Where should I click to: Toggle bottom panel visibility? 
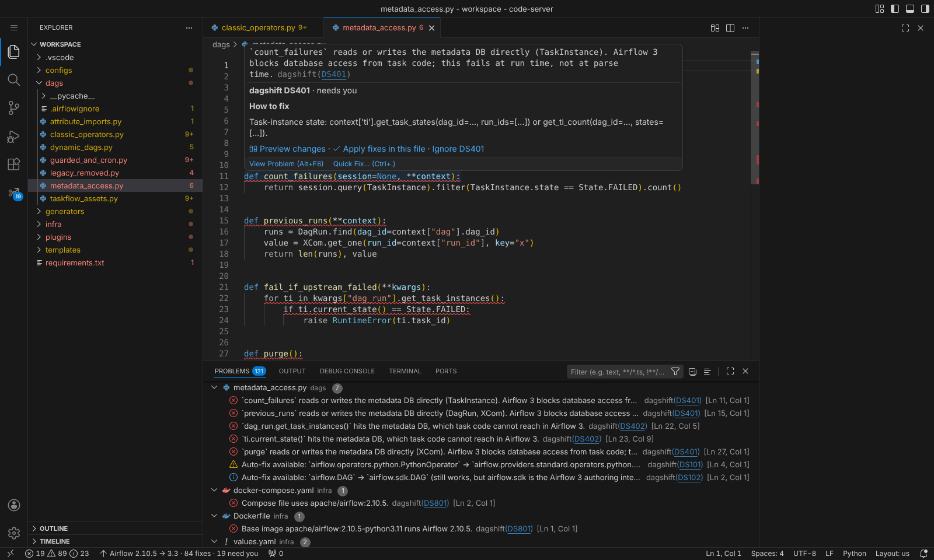910,9
